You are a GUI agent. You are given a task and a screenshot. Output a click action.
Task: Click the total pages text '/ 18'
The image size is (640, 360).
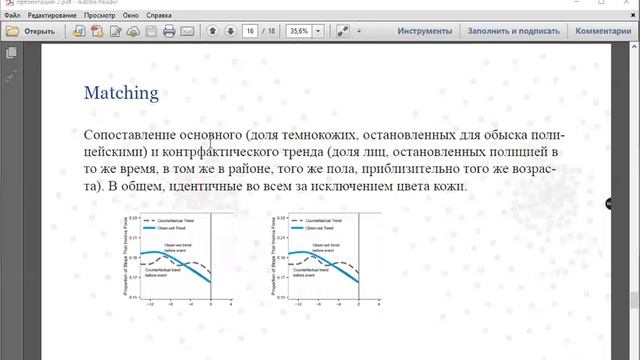[269, 31]
